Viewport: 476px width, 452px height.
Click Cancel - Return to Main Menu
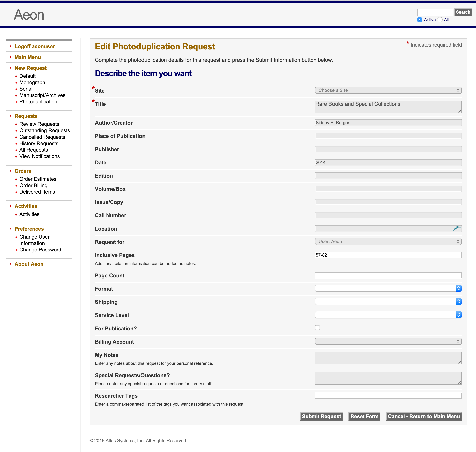coord(423,416)
